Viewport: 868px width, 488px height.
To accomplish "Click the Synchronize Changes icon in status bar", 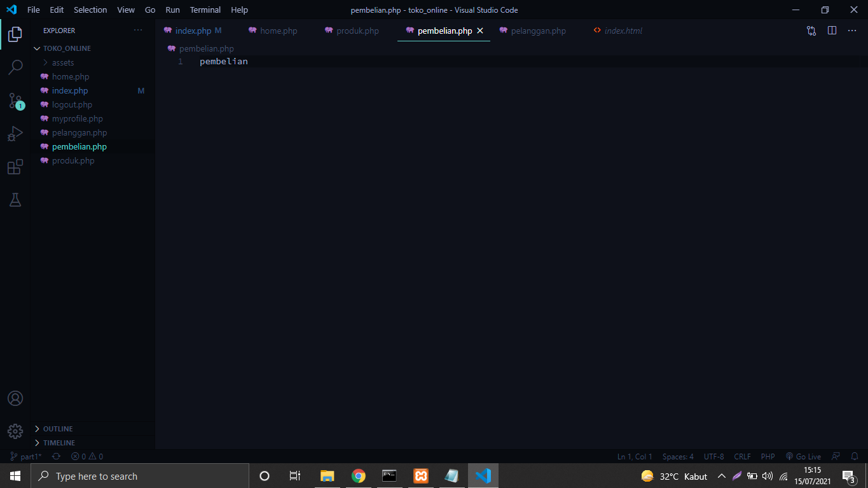I will pos(56,457).
